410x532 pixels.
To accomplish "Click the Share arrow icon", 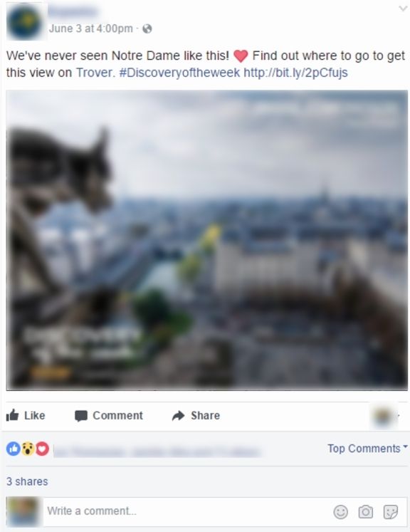I will point(179,415).
